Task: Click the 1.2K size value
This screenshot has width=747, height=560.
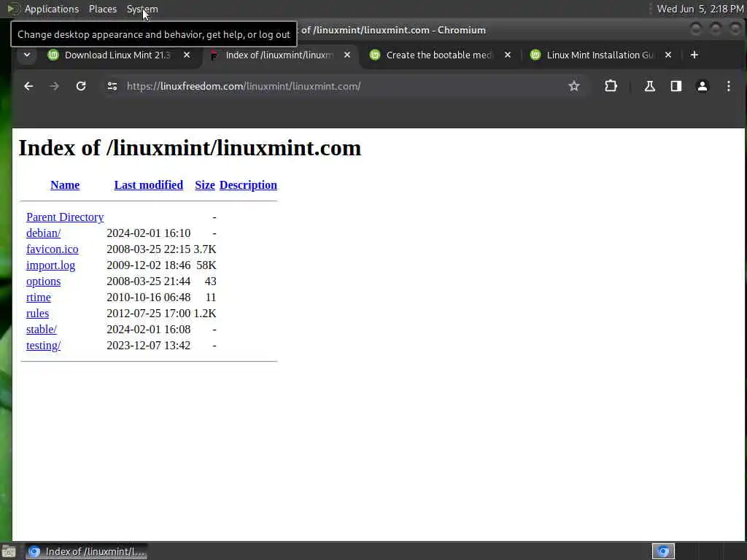Action: [x=205, y=314]
